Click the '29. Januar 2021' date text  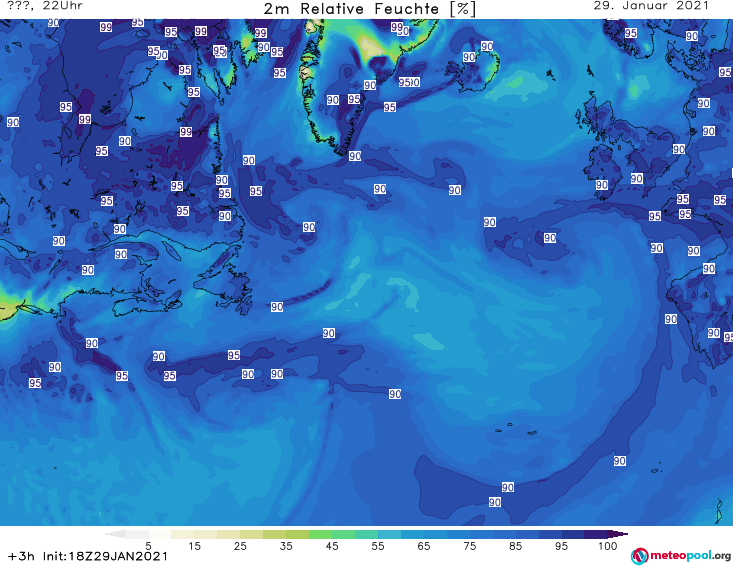651,6
